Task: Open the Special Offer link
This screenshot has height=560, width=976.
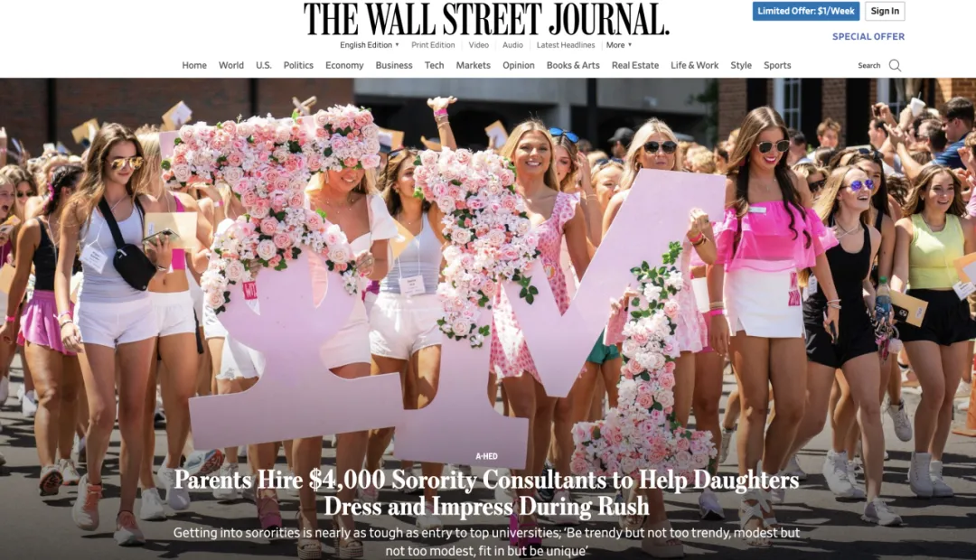Action: click(868, 37)
